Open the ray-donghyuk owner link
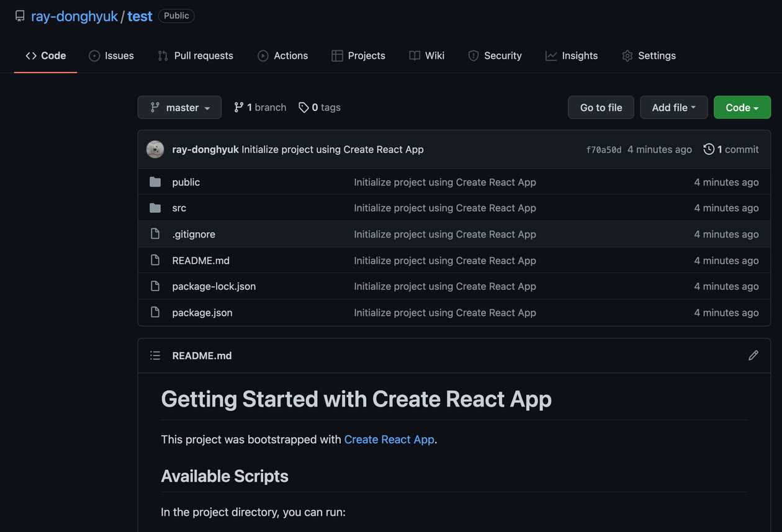This screenshot has width=782, height=532. pyautogui.click(x=74, y=16)
